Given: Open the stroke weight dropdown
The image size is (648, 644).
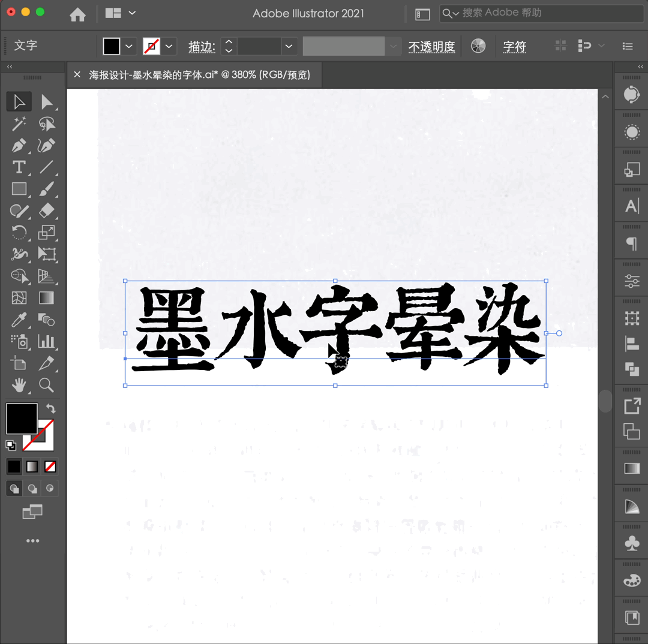Looking at the screenshot, I should tap(289, 46).
